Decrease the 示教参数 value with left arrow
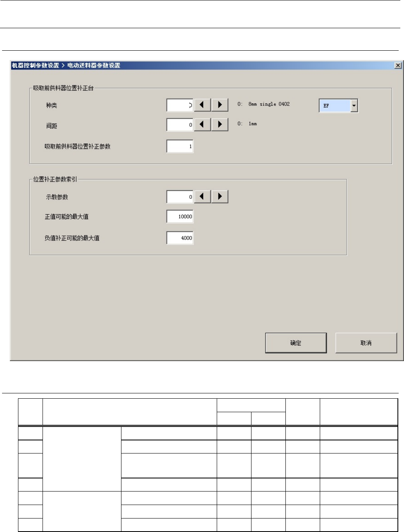This screenshot has height=532, width=404. (202, 197)
